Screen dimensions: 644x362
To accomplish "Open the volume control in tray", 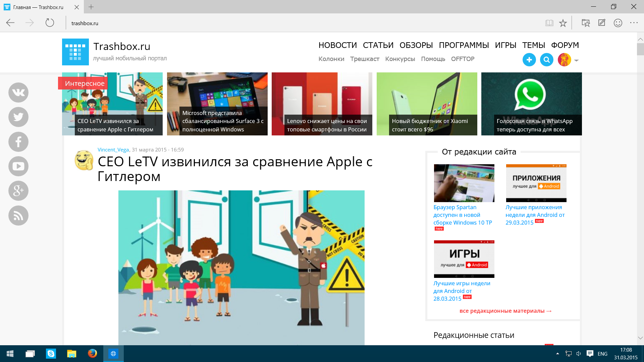I will coord(579,354).
